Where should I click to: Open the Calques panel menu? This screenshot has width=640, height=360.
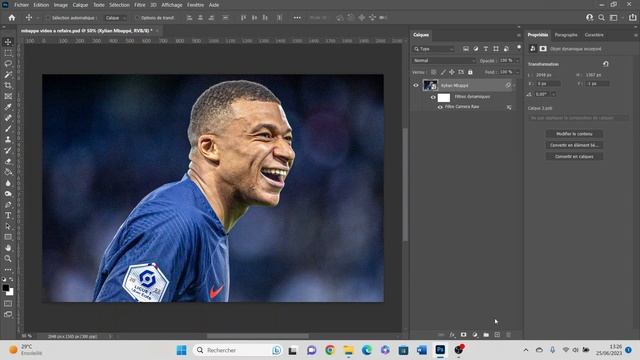[x=518, y=35]
